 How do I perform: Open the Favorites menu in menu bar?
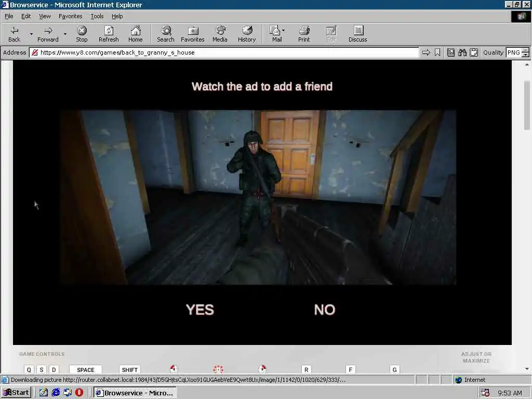(70, 16)
